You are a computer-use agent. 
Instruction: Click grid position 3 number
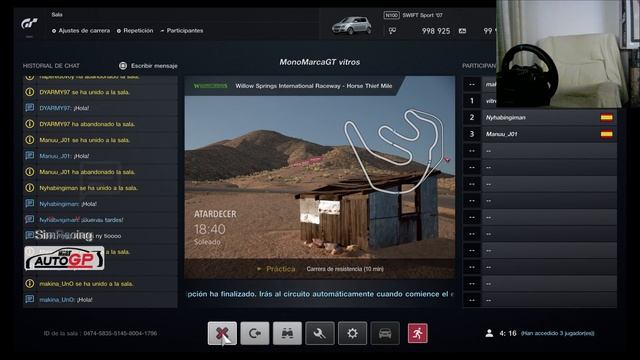[472, 134]
